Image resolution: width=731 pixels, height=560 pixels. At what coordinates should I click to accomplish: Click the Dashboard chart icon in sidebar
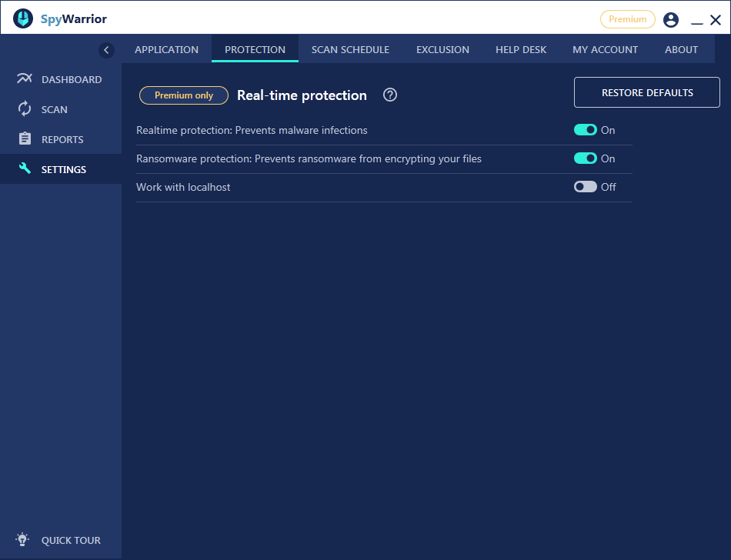click(25, 79)
